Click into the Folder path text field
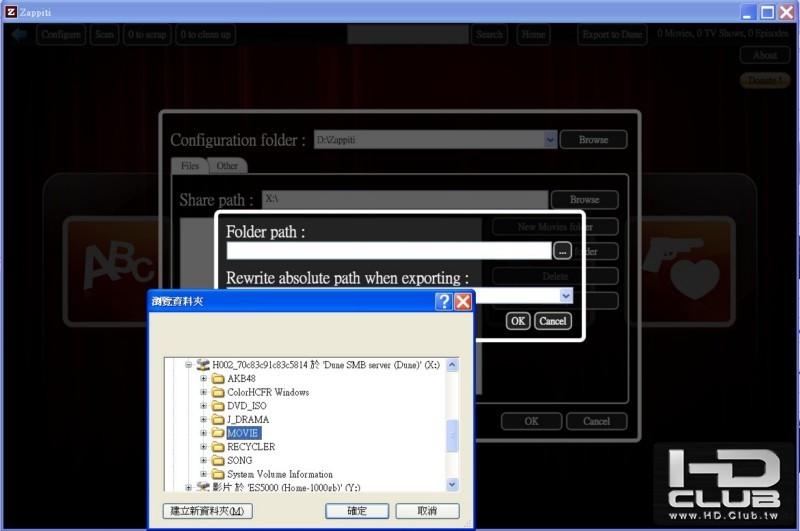 (389, 251)
